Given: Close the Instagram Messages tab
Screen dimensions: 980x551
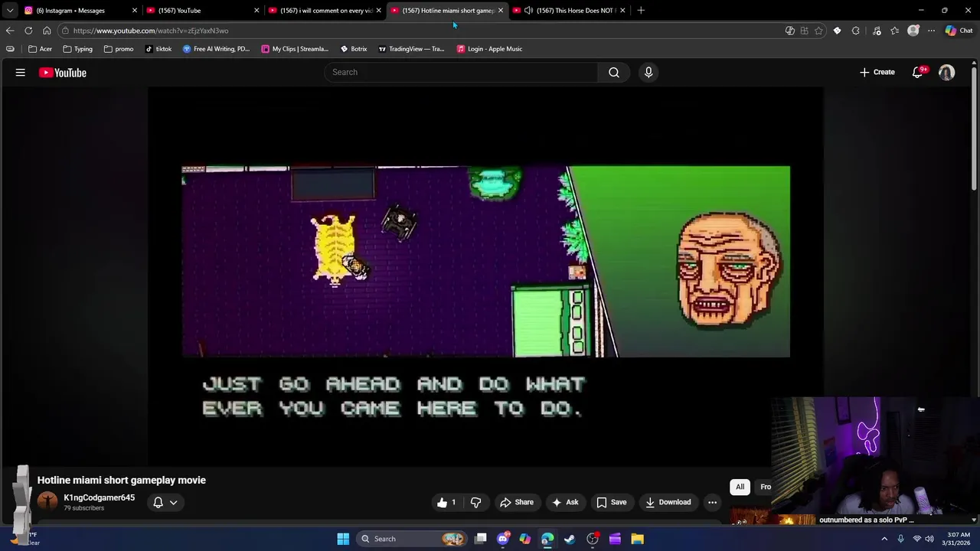Looking at the screenshot, I should click(134, 10).
